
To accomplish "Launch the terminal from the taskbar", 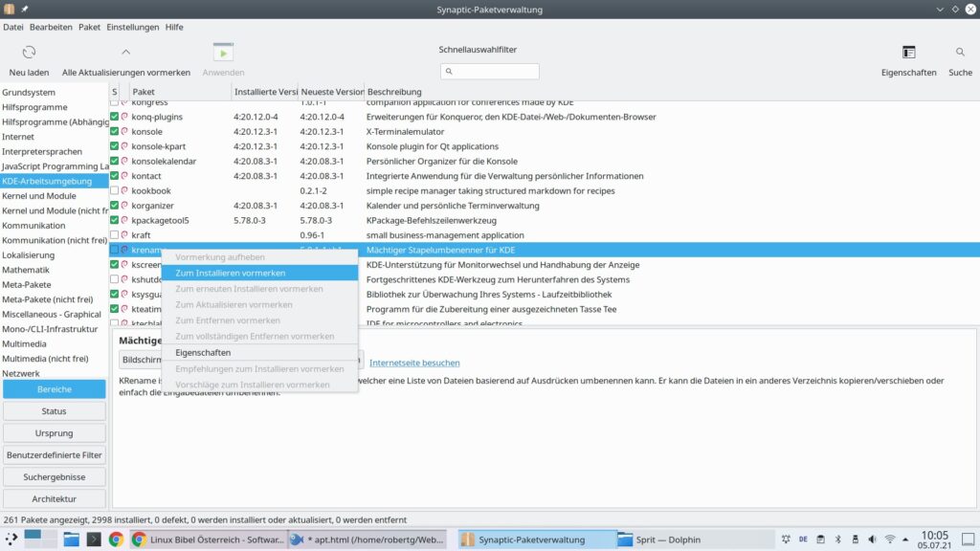I will pyautogui.click(x=94, y=540).
